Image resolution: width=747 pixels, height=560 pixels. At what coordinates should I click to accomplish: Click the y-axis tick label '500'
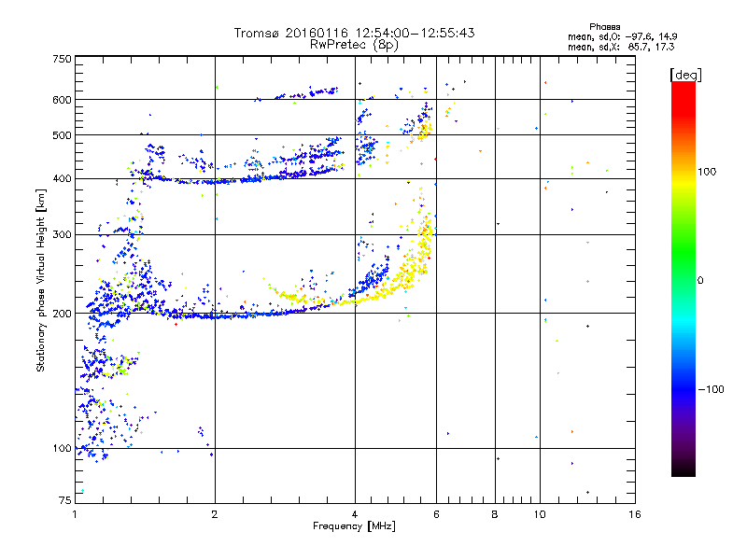62,135
